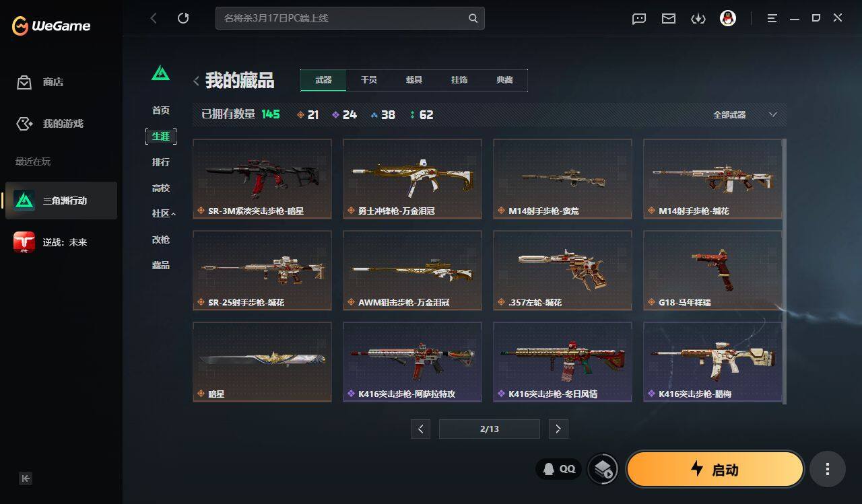Switch to the 干员 tab

pyautogui.click(x=368, y=80)
